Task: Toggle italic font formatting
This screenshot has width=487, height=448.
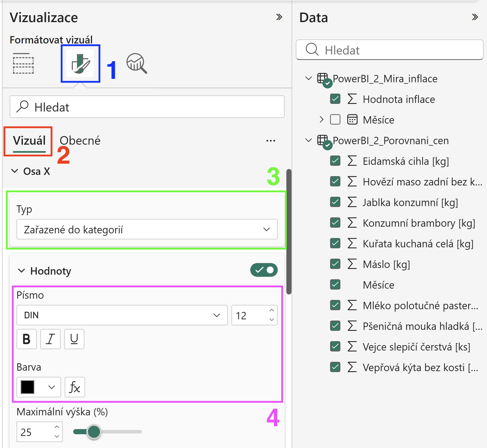Action: tap(50, 339)
